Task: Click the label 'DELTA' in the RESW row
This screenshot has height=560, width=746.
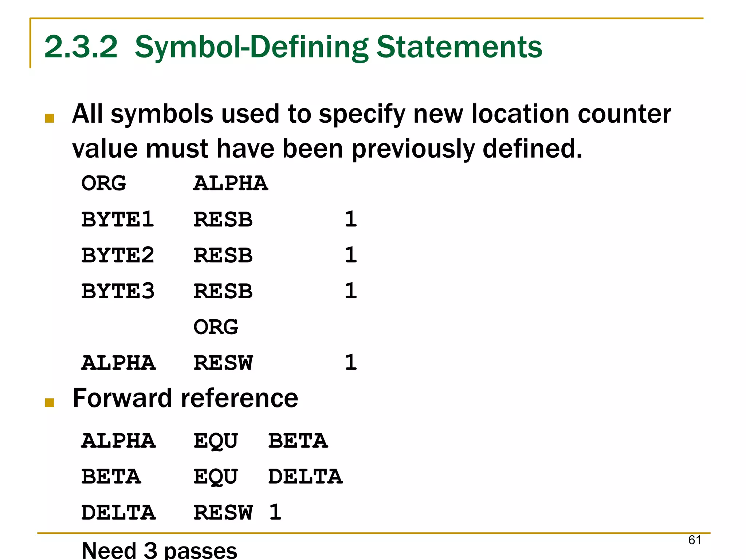Action: 119,512
